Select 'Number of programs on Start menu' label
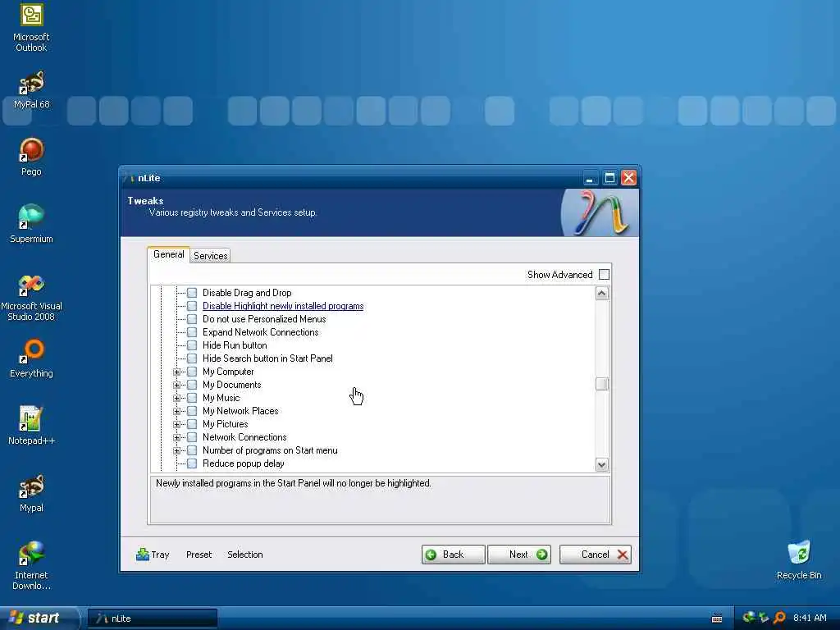Image resolution: width=840 pixels, height=630 pixels. (270, 450)
